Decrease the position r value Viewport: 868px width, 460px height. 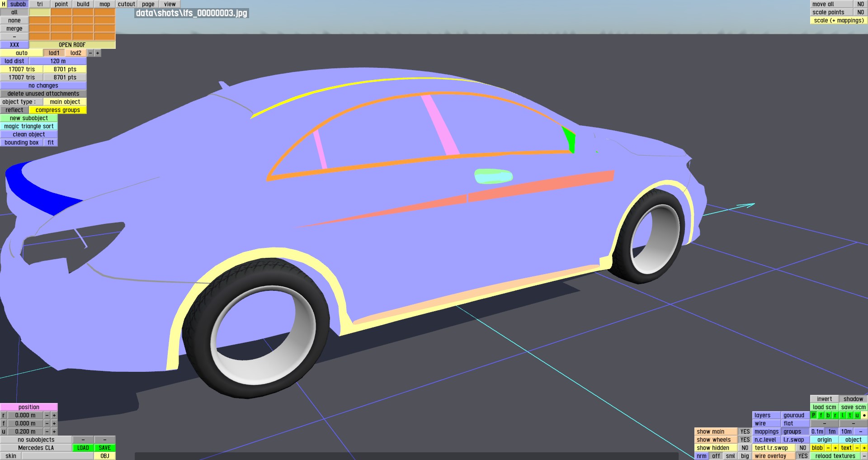point(47,415)
